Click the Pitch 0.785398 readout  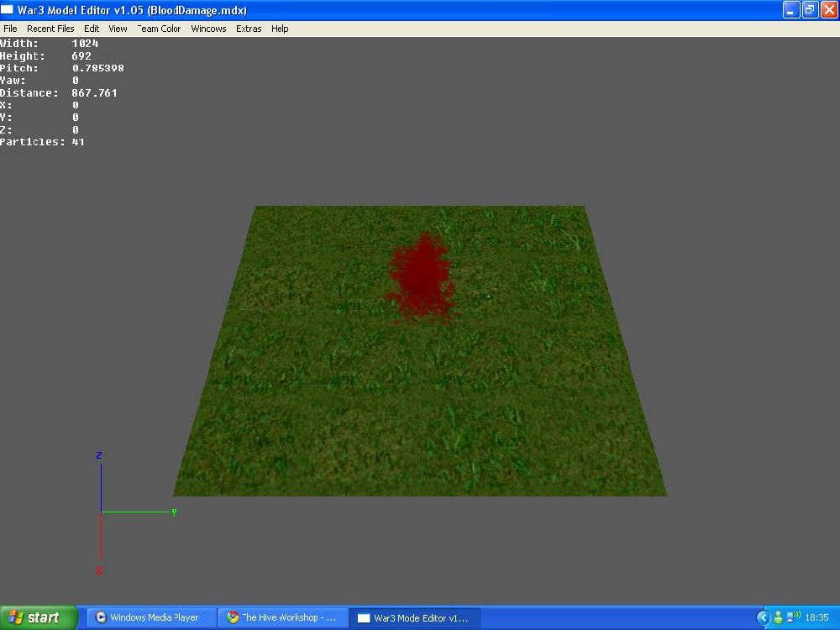click(62, 68)
